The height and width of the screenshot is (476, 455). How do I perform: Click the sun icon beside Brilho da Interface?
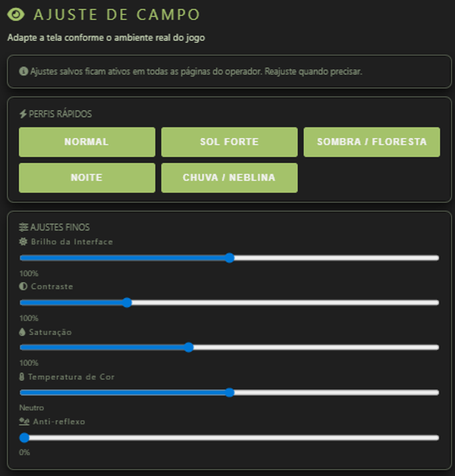pyautogui.click(x=24, y=242)
